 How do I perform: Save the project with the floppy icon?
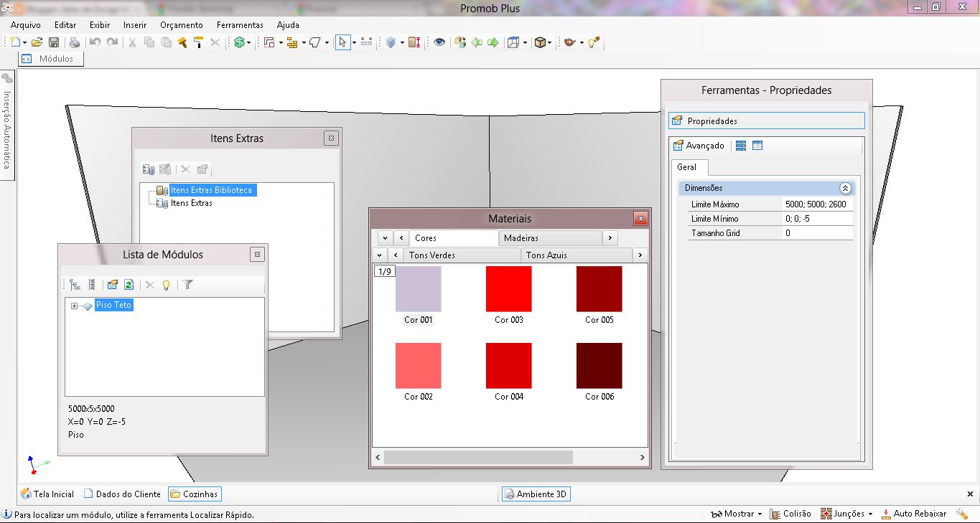pos(54,43)
